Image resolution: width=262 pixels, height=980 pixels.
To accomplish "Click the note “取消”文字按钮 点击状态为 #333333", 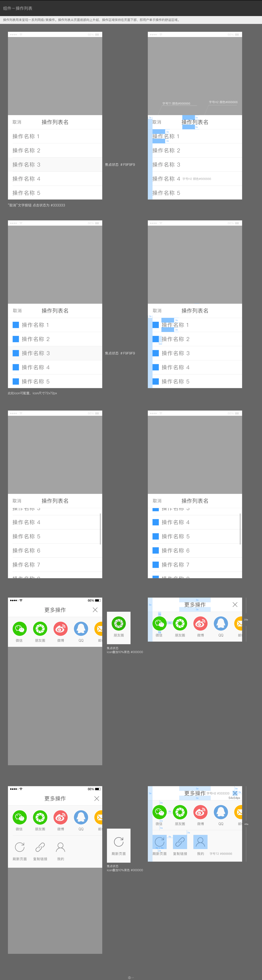I will (x=36, y=205).
